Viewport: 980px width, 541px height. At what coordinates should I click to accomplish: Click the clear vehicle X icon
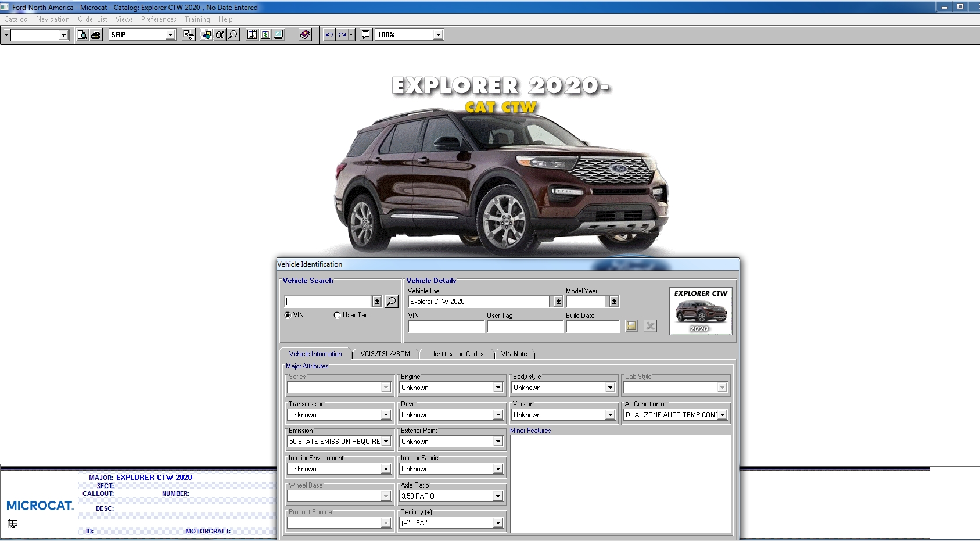pos(651,326)
